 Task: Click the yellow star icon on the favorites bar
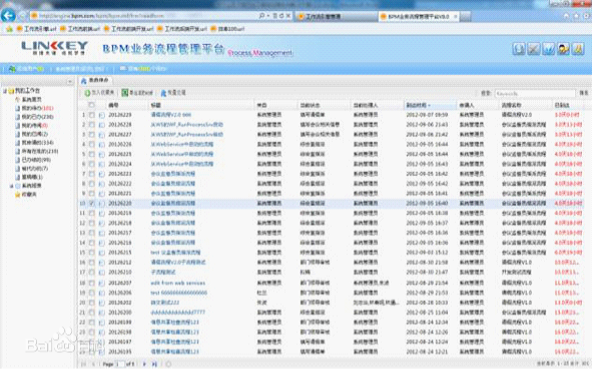9,29
